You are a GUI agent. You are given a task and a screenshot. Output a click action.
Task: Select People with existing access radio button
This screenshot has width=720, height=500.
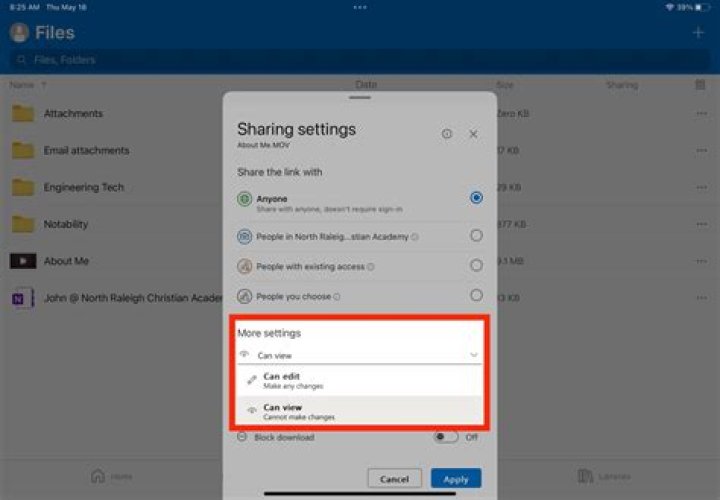pyautogui.click(x=476, y=265)
